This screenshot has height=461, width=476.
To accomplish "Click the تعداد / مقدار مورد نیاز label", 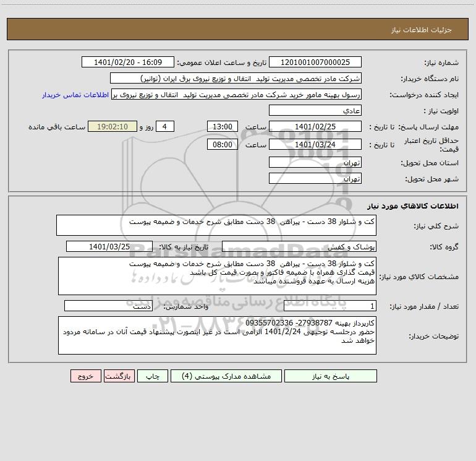I will click(x=424, y=306).
